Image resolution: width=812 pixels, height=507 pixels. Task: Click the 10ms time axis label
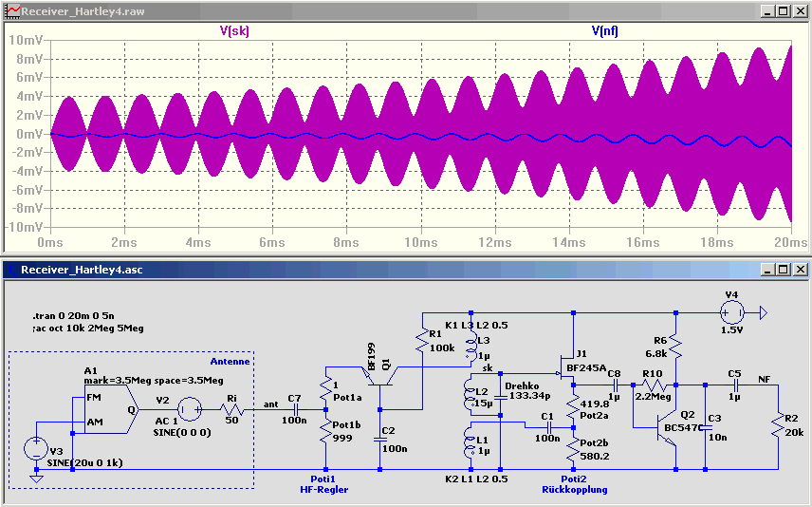click(x=420, y=242)
